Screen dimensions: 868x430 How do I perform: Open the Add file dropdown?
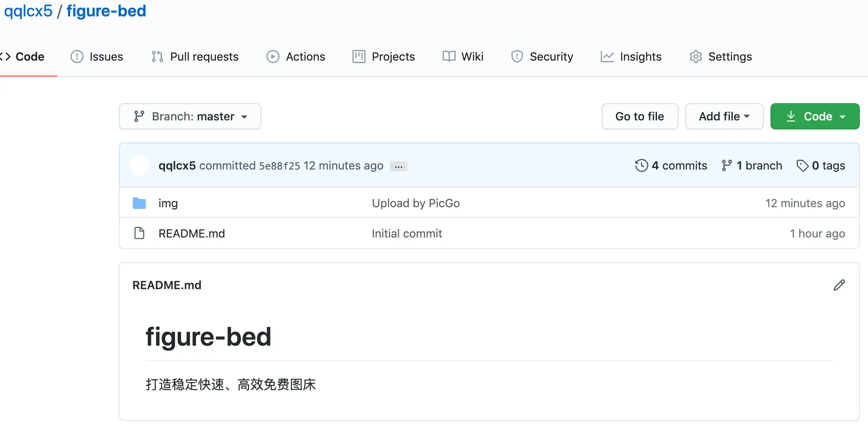coord(724,116)
